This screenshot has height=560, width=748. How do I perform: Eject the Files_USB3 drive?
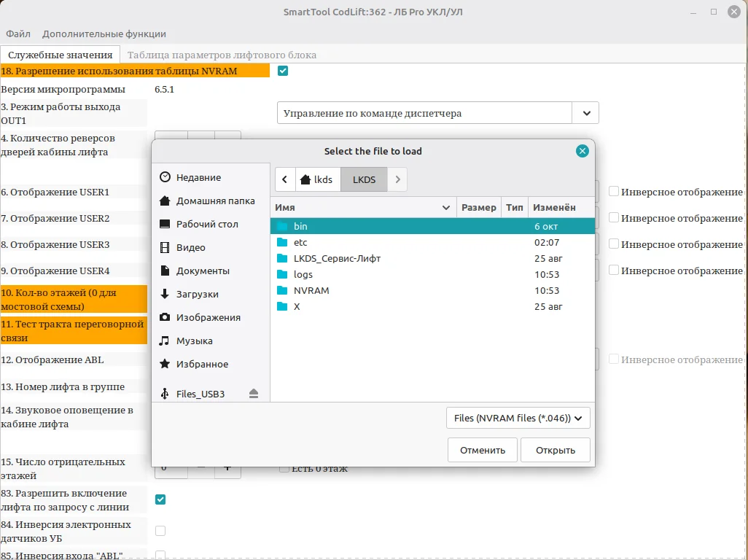253,394
